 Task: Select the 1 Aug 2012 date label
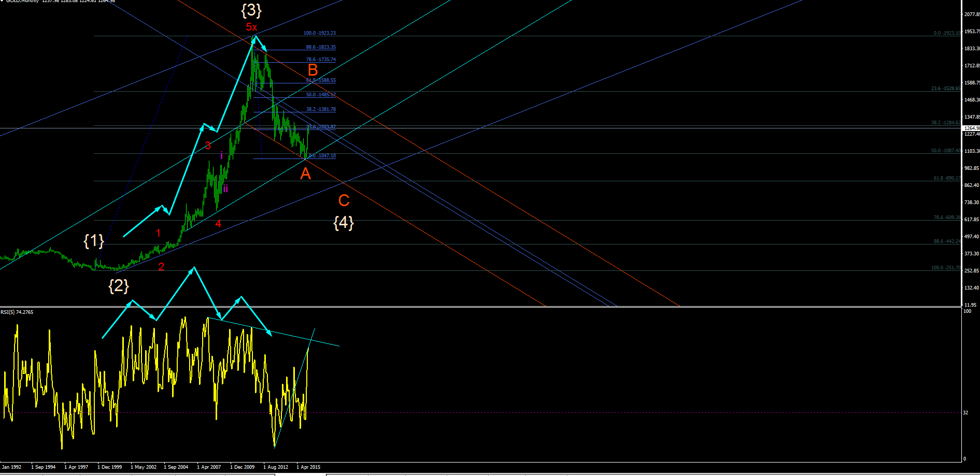tap(276, 467)
